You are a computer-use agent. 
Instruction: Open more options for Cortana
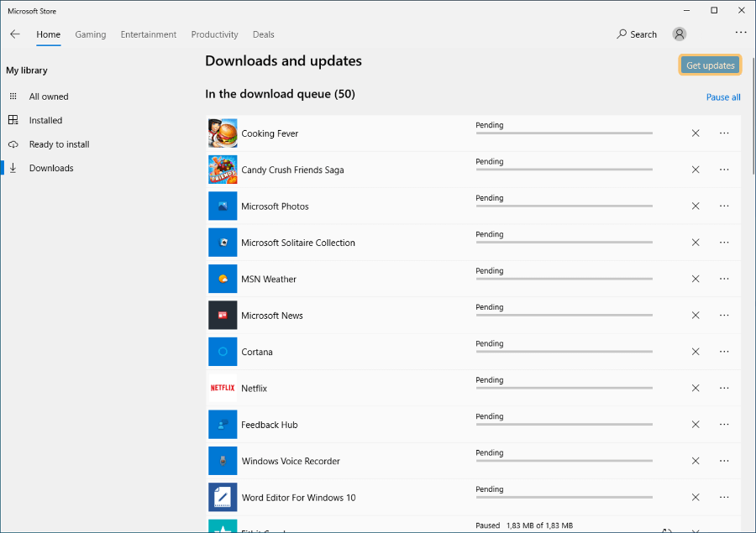[724, 352]
